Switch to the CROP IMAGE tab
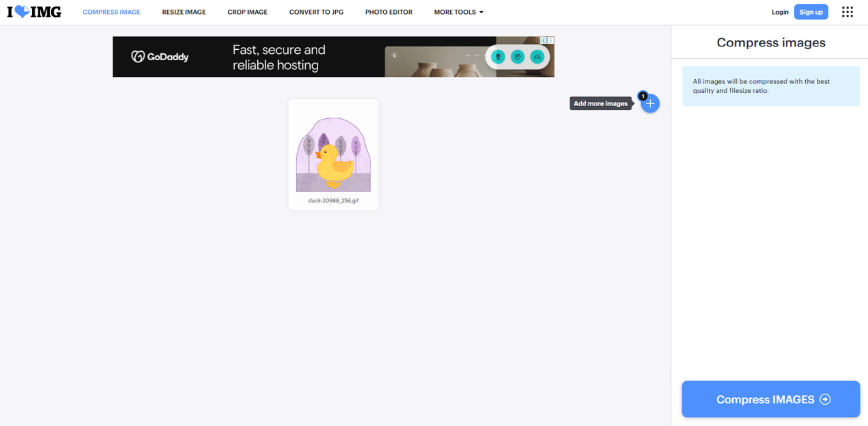Viewport: 868px width, 426px height. click(x=247, y=12)
